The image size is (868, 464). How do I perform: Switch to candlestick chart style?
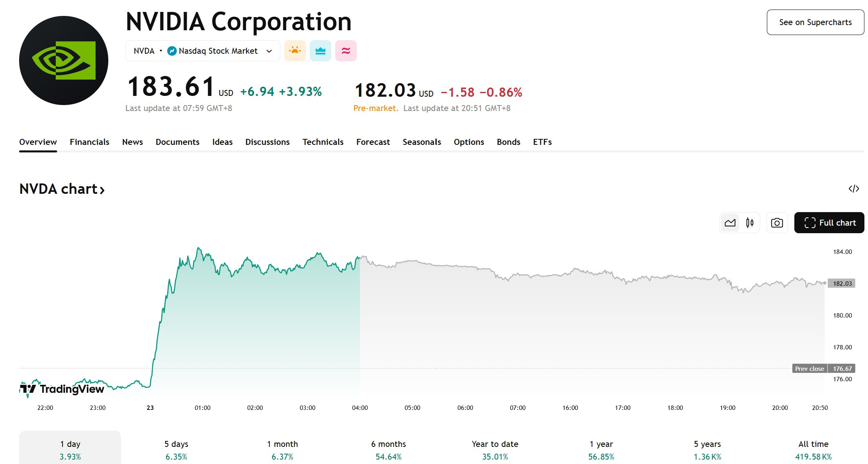(750, 223)
